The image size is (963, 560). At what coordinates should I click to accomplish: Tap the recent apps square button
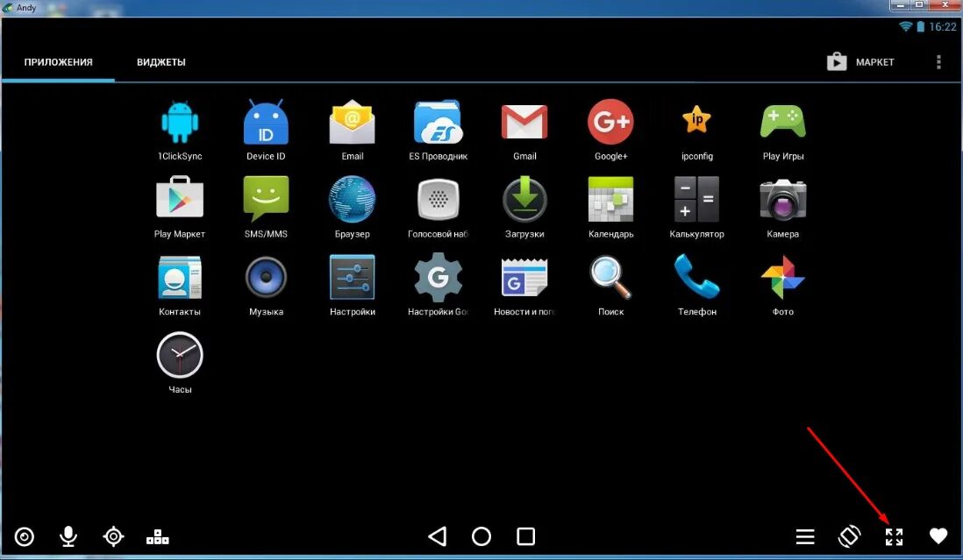click(x=525, y=536)
